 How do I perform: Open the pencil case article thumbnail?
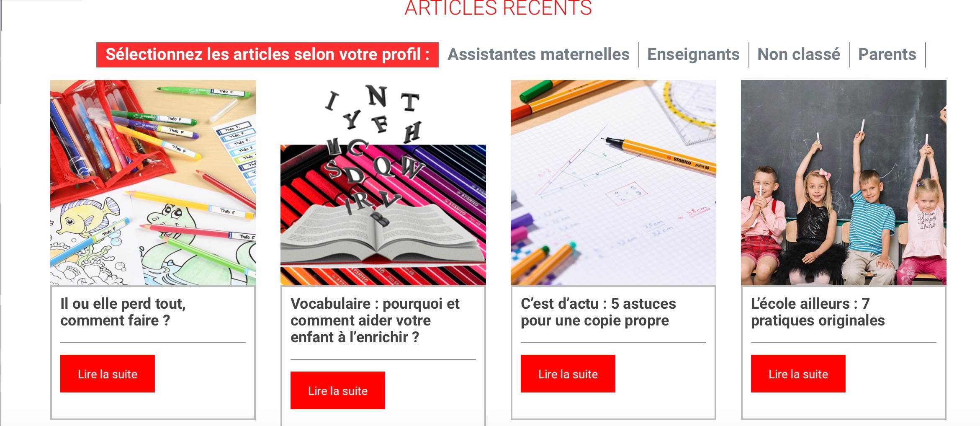click(x=153, y=183)
